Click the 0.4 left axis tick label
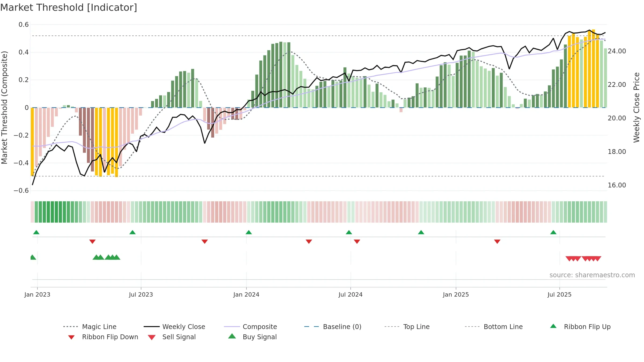The image size is (644, 362). click(x=24, y=52)
